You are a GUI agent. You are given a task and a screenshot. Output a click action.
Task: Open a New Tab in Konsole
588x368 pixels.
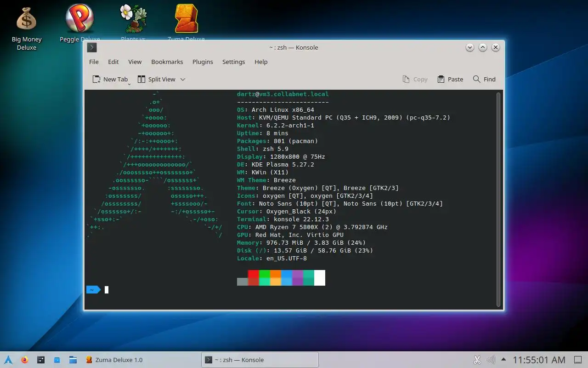(x=110, y=79)
